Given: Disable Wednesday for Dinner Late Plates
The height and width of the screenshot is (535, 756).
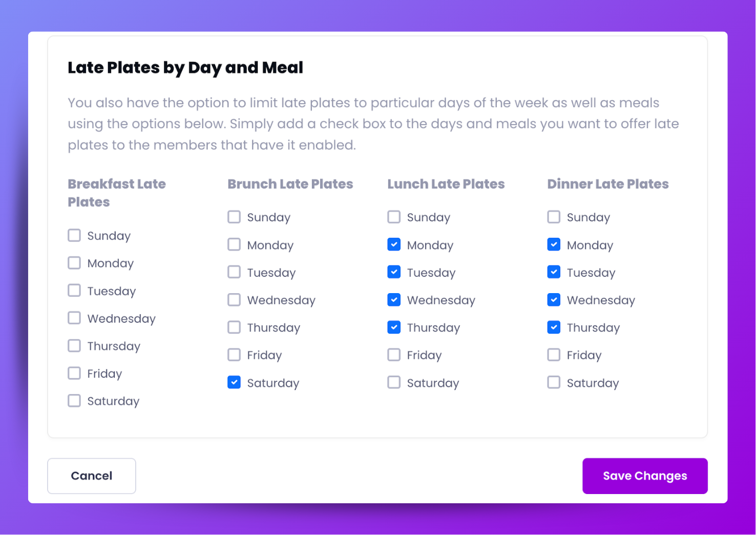Looking at the screenshot, I should pyautogui.click(x=554, y=300).
